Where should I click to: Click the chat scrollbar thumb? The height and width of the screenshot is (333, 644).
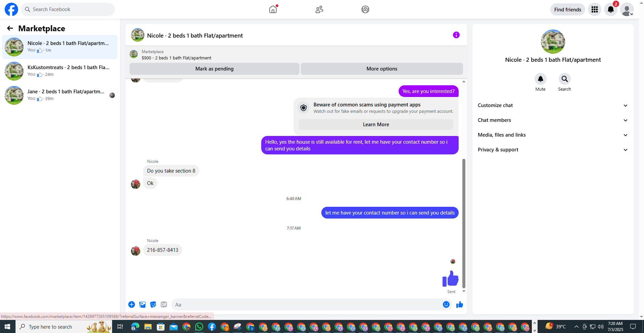click(464, 223)
